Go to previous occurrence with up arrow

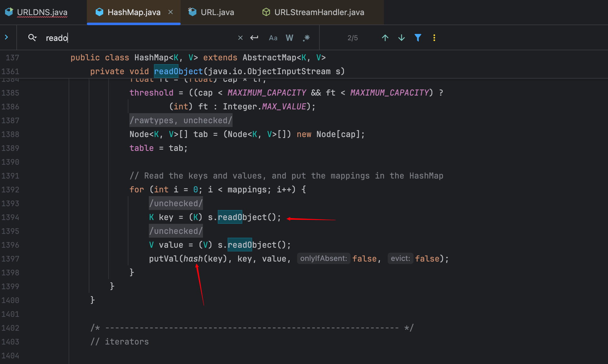click(385, 38)
